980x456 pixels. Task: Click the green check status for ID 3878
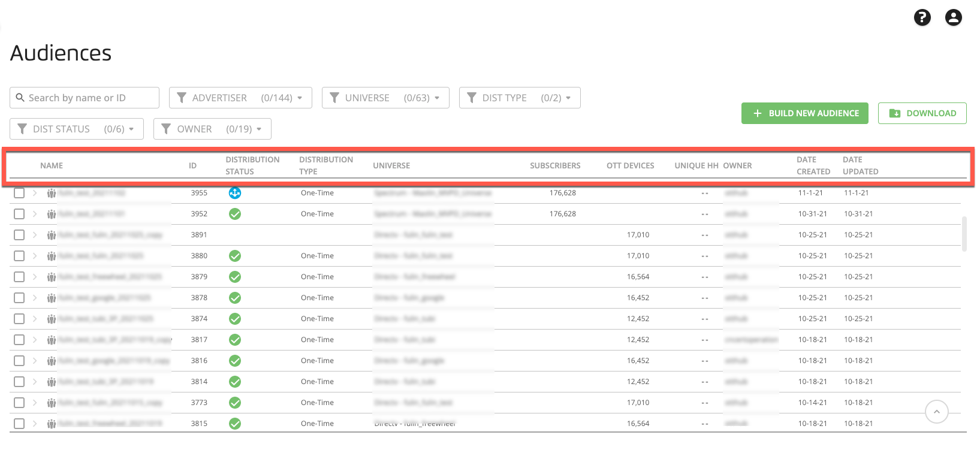pos(235,298)
